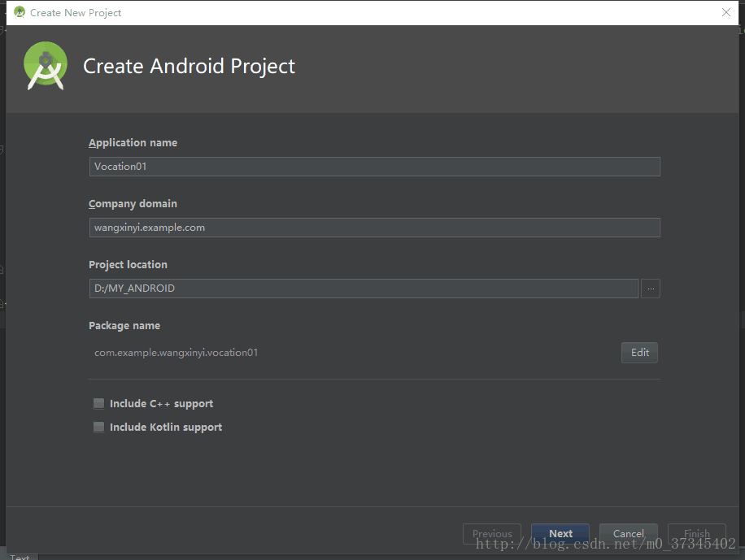This screenshot has width=745, height=560.
Task: Close the Create New Project dialog
Action: click(x=726, y=12)
